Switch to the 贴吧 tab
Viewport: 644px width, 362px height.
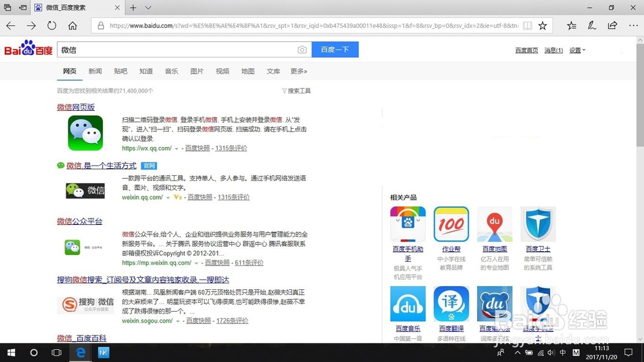tap(120, 71)
